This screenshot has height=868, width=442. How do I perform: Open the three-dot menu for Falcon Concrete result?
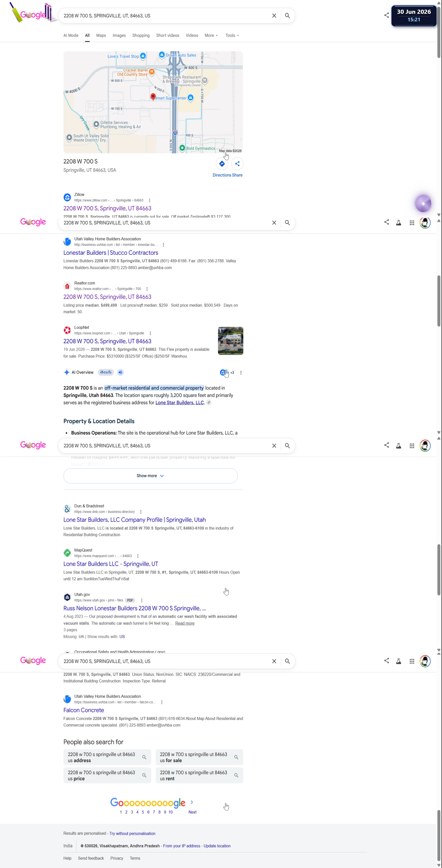pyautogui.click(x=162, y=702)
